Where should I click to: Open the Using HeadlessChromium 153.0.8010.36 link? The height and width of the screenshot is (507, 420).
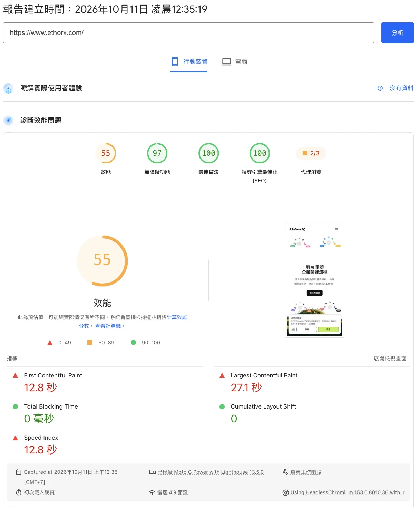point(348,492)
